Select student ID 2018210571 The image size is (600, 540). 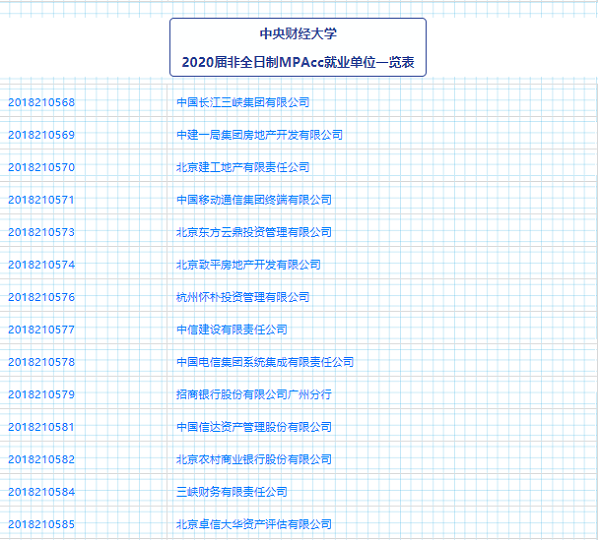point(41,200)
